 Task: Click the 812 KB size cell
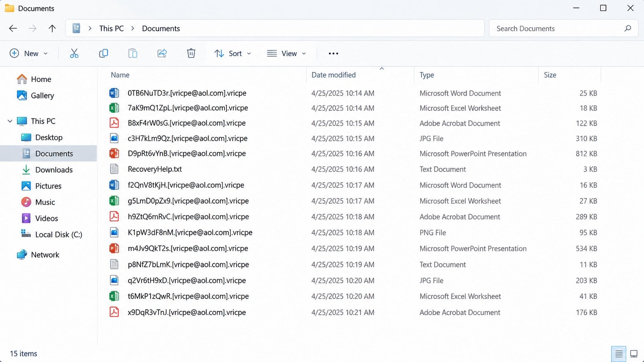click(x=586, y=153)
